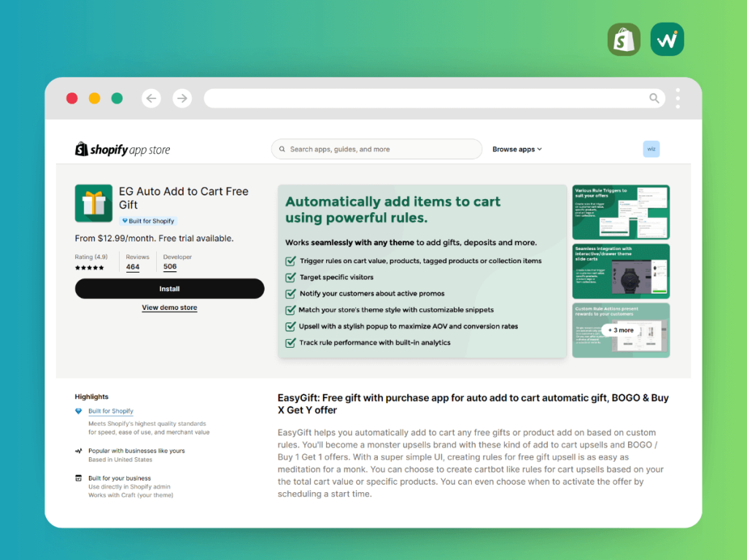This screenshot has height=560, width=747.
Task: Open the 464 reviews link
Action: (133, 267)
